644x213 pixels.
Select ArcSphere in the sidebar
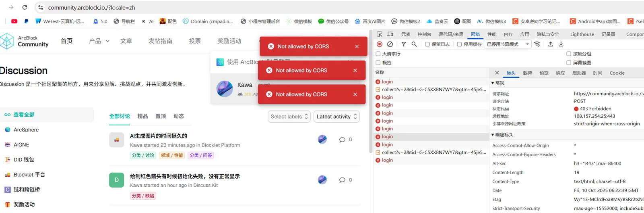[26, 130]
